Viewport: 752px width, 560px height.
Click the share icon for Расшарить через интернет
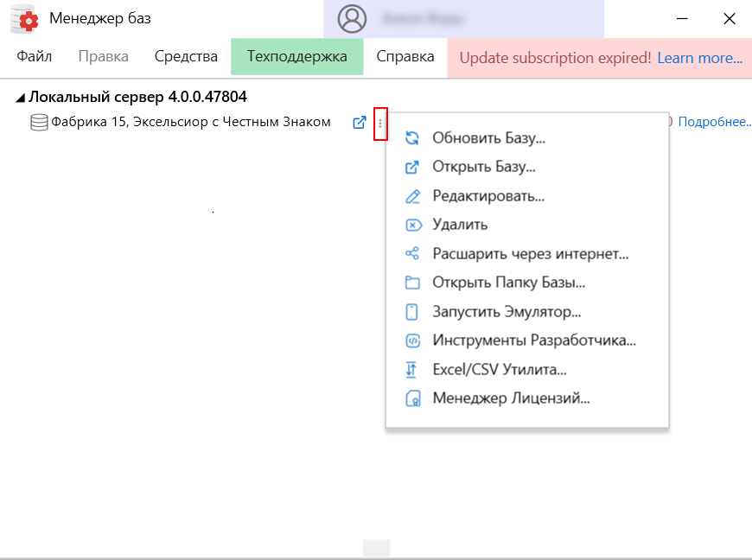tap(413, 254)
